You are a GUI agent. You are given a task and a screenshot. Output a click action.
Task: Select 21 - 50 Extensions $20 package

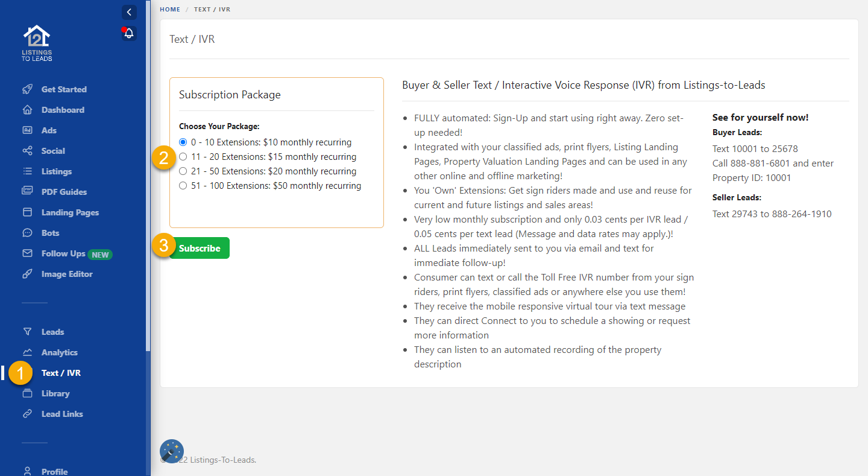click(183, 171)
